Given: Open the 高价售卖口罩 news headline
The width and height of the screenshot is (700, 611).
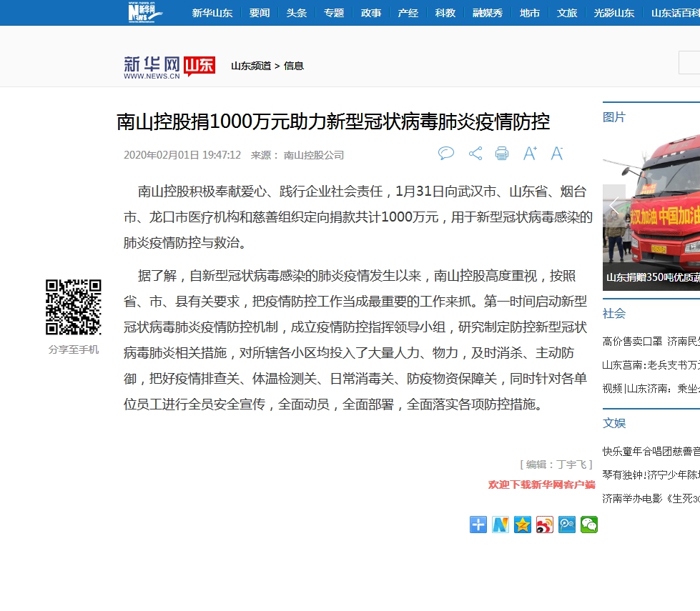Looking at the screenshot, I should pyautogui.click(x=632, y=342).
